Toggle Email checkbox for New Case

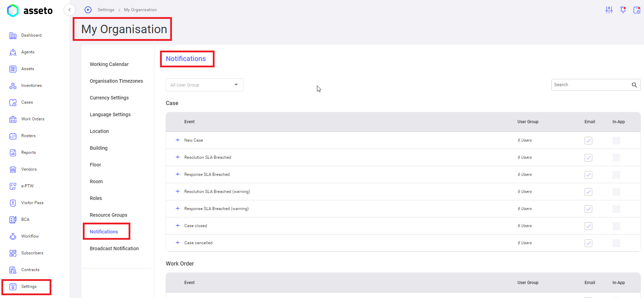[588, 141]
